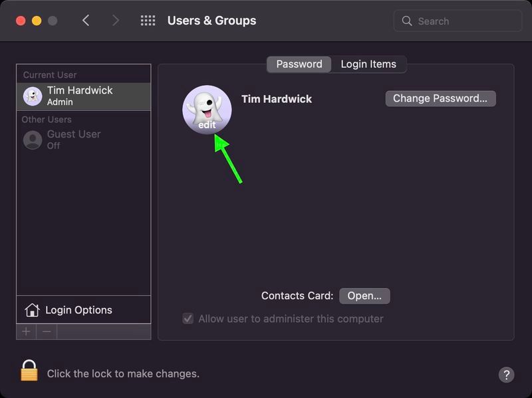Switch to the Password tab
The image size is (532, 398).
[299, 64]
